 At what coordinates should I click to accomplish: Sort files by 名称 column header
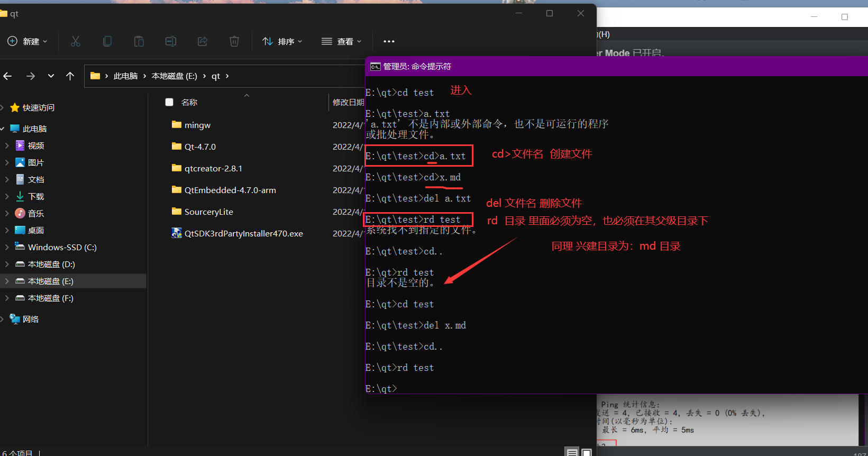[189, 102]
